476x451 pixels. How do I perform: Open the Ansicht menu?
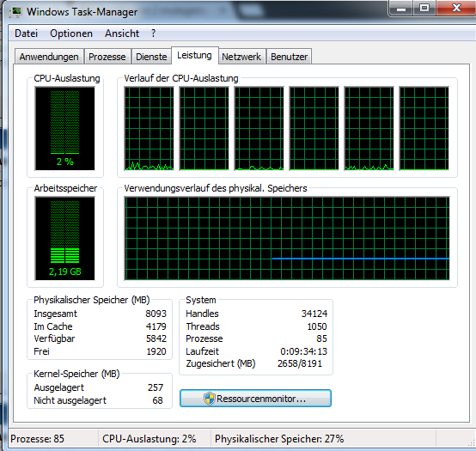point(122,34)
